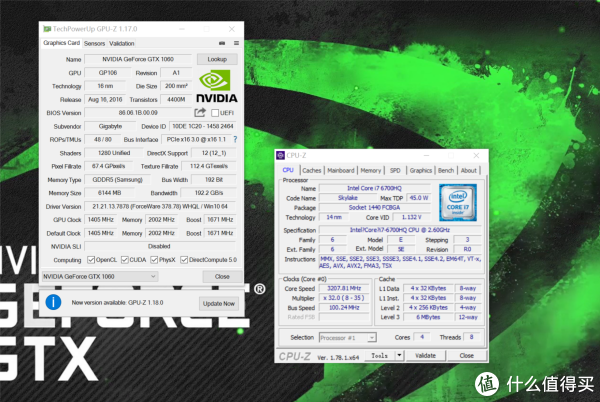Click the Lookup button in GPU-Z
The image size is (600, 402).
coord(217,59)
